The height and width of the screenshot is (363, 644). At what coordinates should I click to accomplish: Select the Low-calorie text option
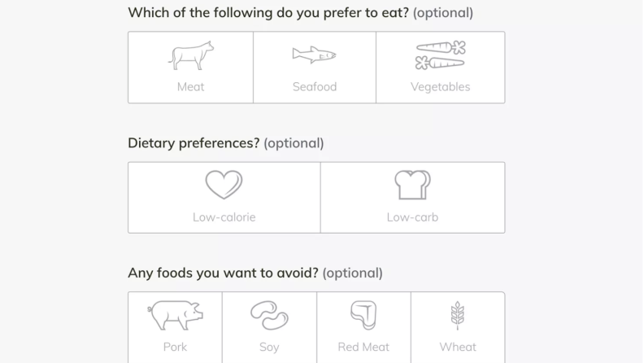click(x=224, y=217)
